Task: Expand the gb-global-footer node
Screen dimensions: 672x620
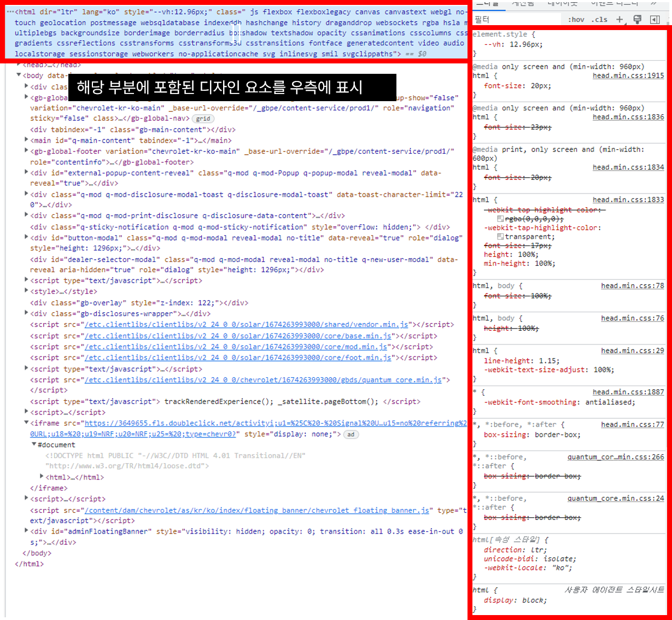Action: click(x=26, y=151)
